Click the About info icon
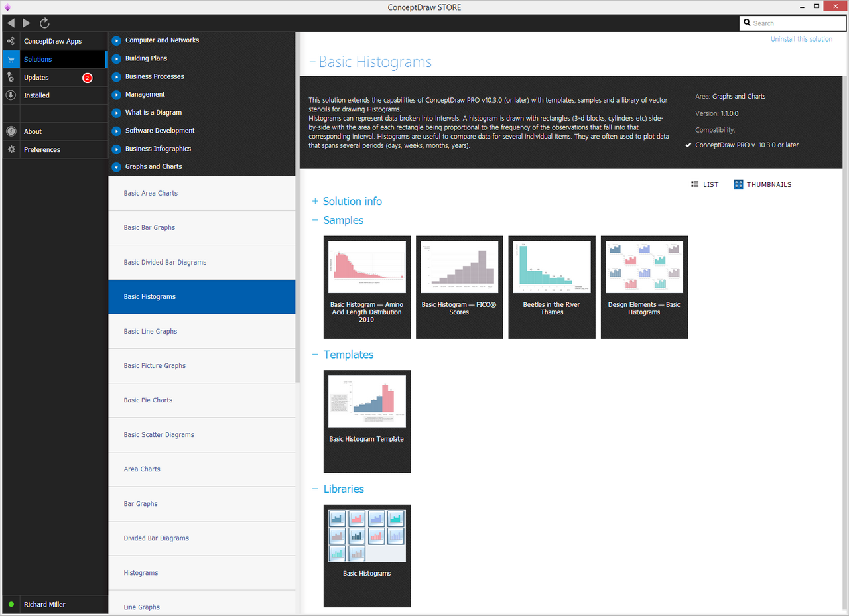Screen dimensions: 849x616 11,131
